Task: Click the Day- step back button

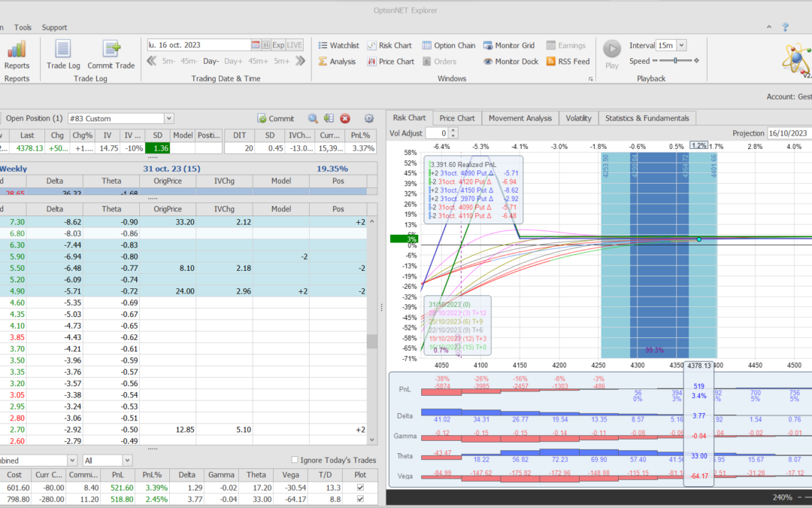Action: [x=211, y=61]
